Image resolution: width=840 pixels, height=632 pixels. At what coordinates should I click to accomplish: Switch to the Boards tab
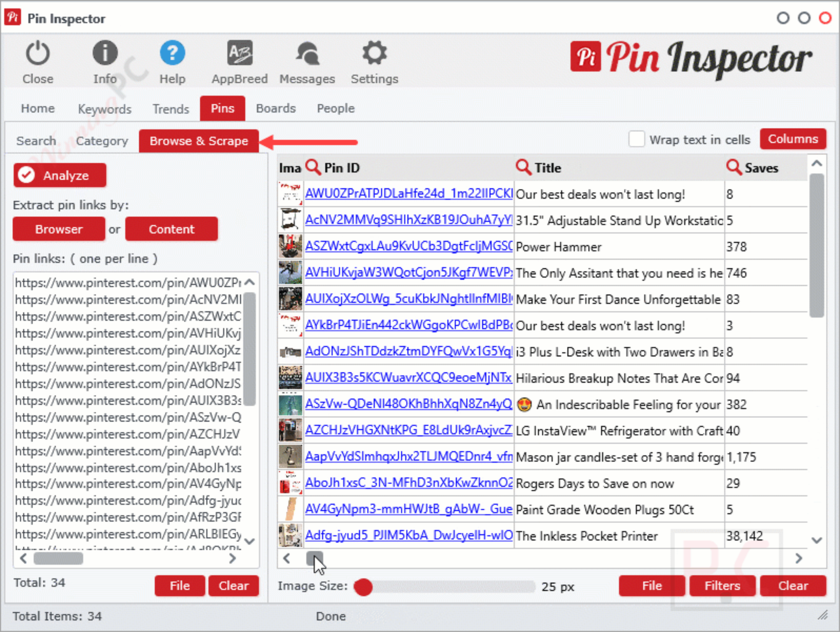point(276,108)
